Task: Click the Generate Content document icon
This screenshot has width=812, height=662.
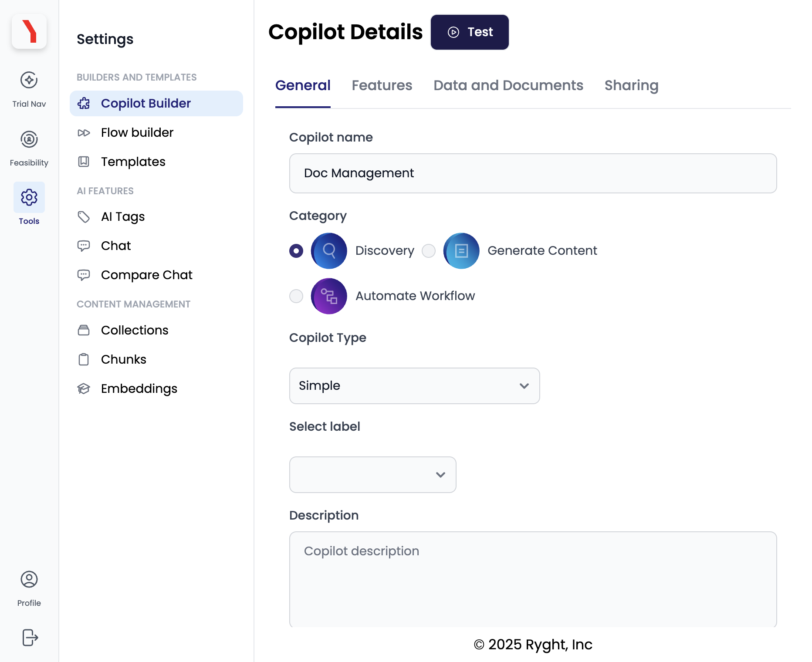Action: point(461,251)
